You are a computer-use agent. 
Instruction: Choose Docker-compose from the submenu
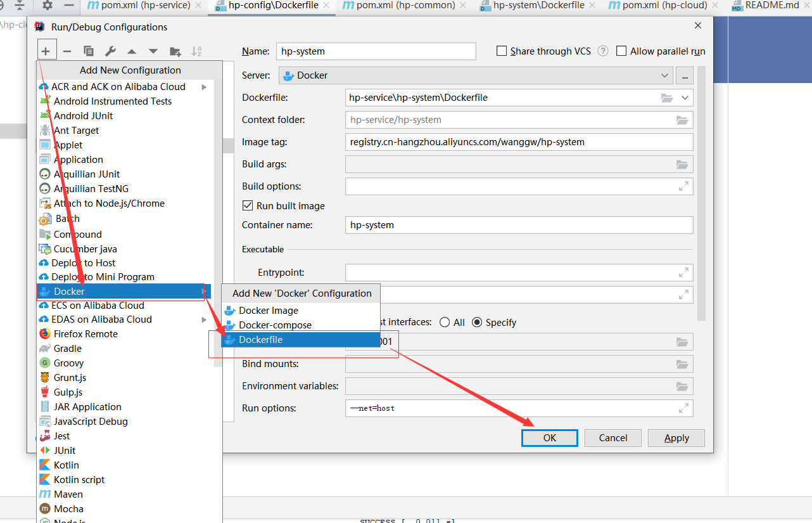pos(301,325)
